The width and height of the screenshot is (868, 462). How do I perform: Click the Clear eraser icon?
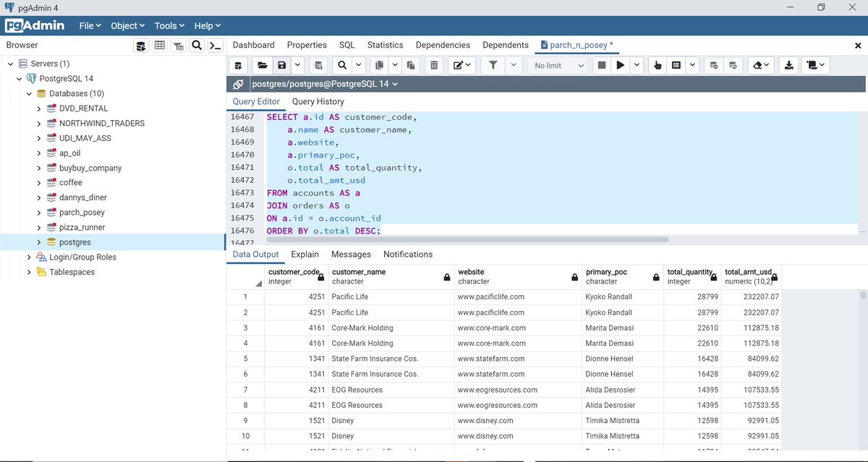(x=760, y=65)
